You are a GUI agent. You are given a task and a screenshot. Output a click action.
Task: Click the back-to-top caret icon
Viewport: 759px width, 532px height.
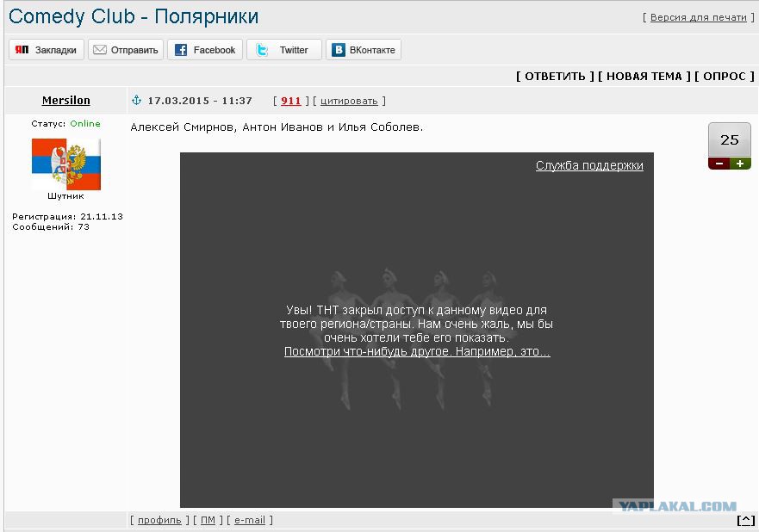point(745,521)
